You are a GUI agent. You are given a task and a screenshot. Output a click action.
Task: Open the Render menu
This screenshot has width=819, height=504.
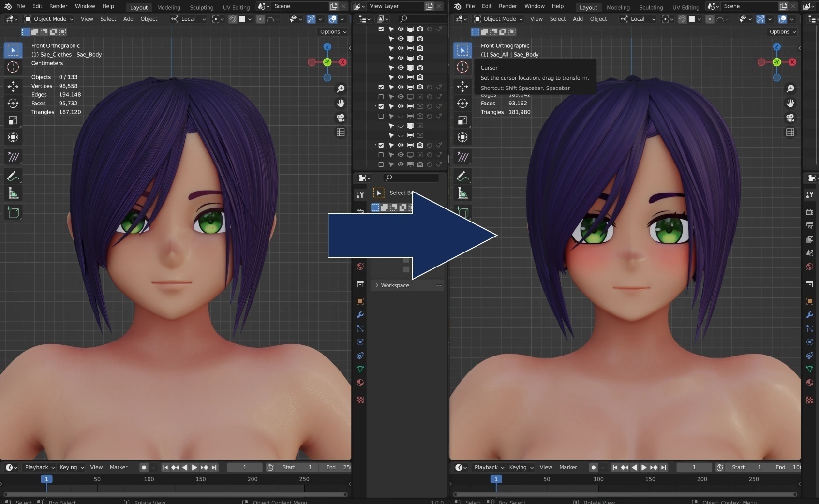(58, 6)
